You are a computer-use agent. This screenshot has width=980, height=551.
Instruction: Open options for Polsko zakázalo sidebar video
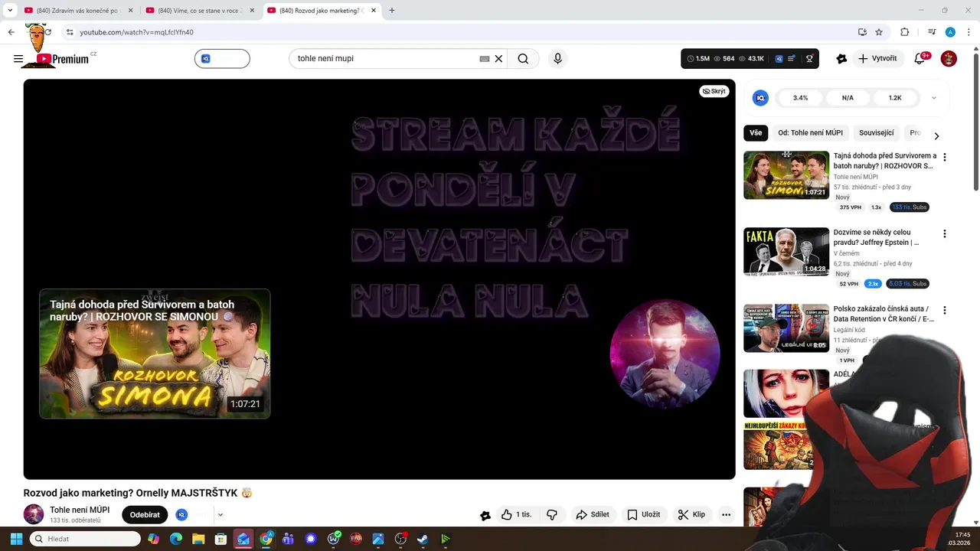(944, 310)
